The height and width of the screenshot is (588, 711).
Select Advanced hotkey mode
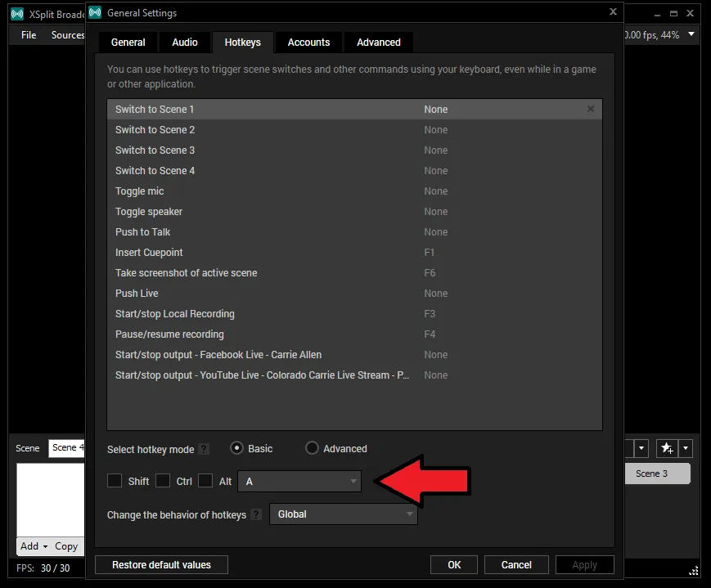point(312,448)
